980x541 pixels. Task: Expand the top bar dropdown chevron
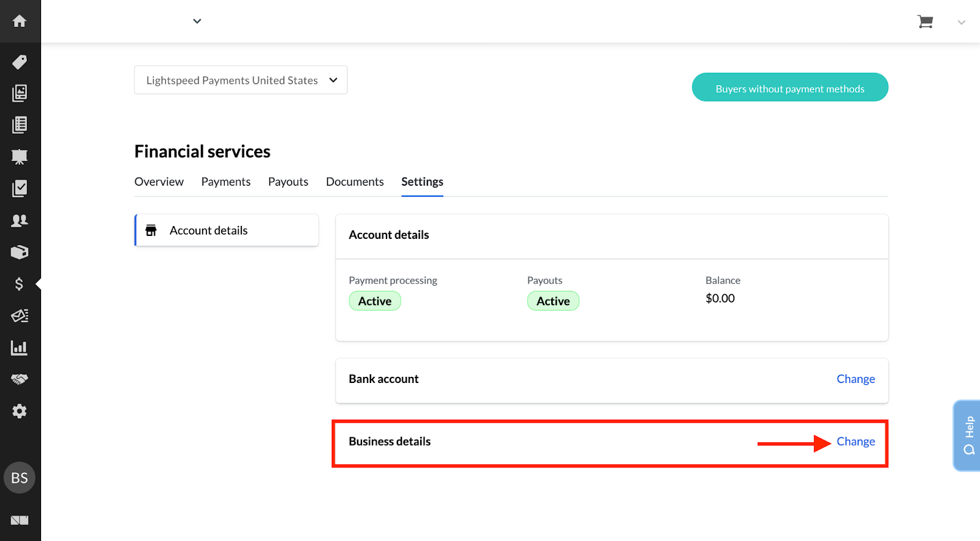tap(197, 21)
